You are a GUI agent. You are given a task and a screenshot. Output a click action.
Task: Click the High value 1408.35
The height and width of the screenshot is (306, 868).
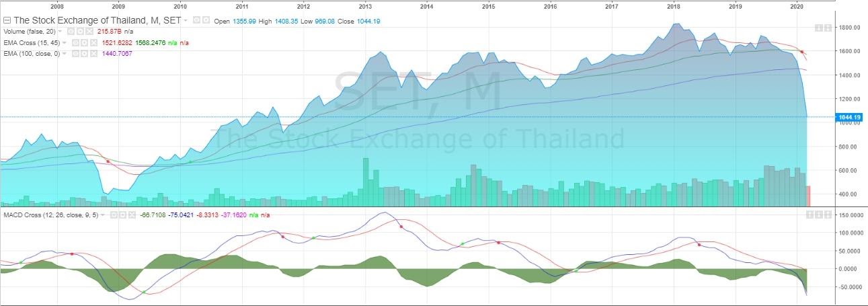coord(287,22)
